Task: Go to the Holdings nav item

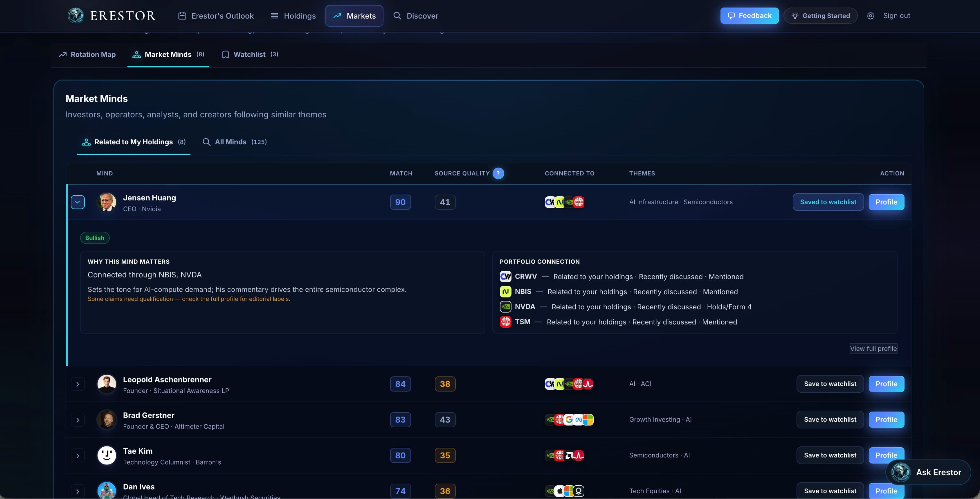Action: 293,16
